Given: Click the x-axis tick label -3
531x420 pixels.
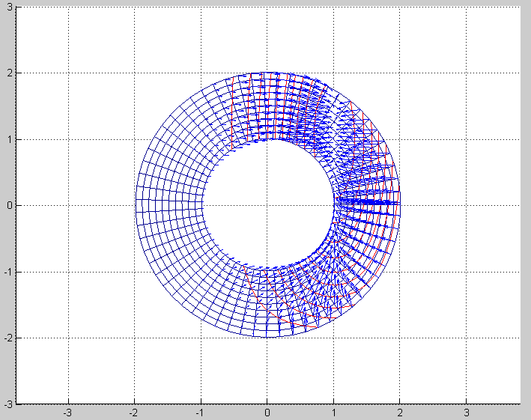Looking at the screenshot, I should pos(67,413).
